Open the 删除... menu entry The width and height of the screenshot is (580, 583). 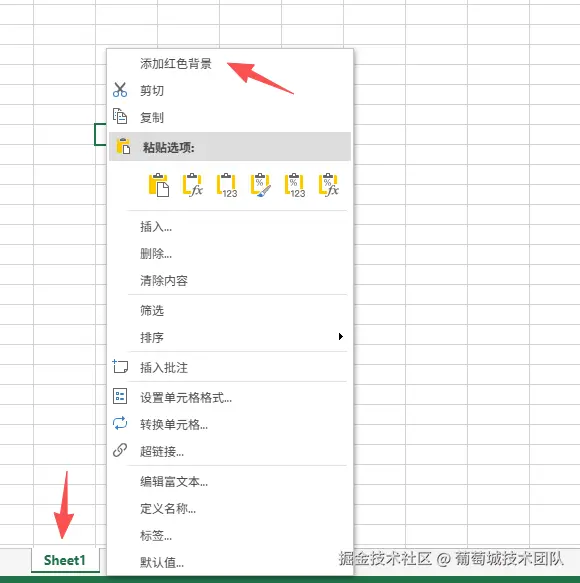point(230,254)
